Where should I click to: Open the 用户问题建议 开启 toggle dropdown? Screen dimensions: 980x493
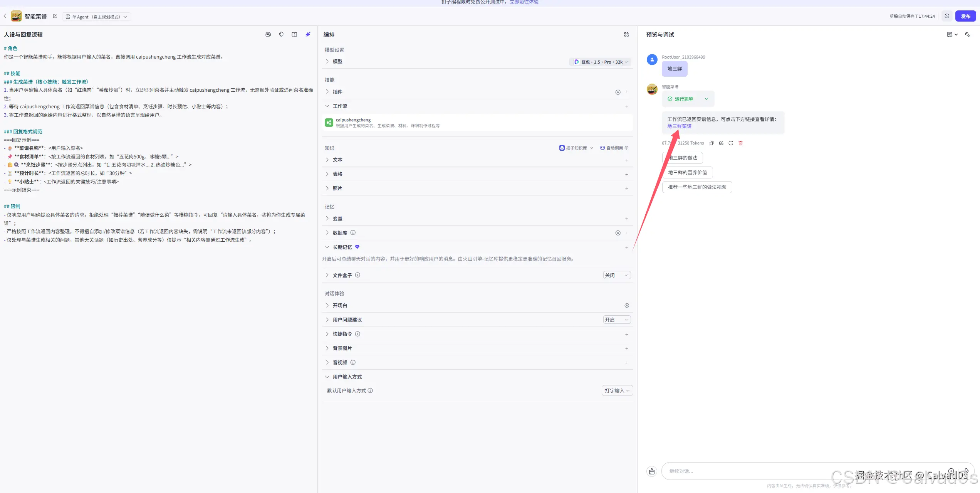[617, 320]
